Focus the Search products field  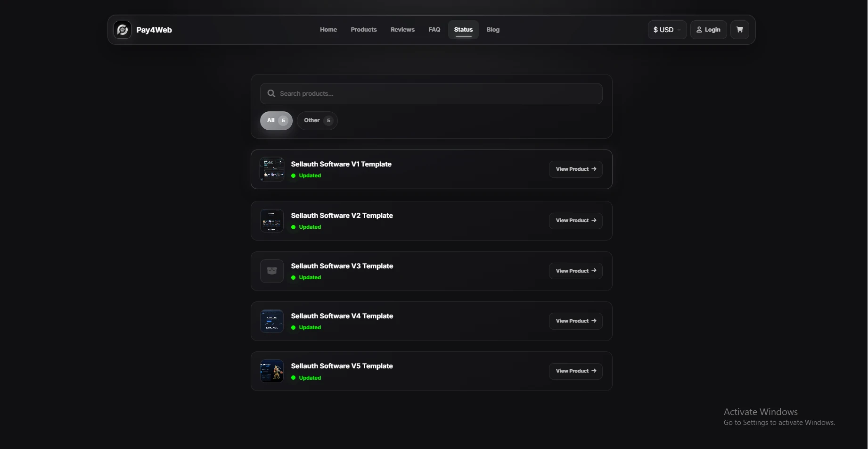[431, 93]
